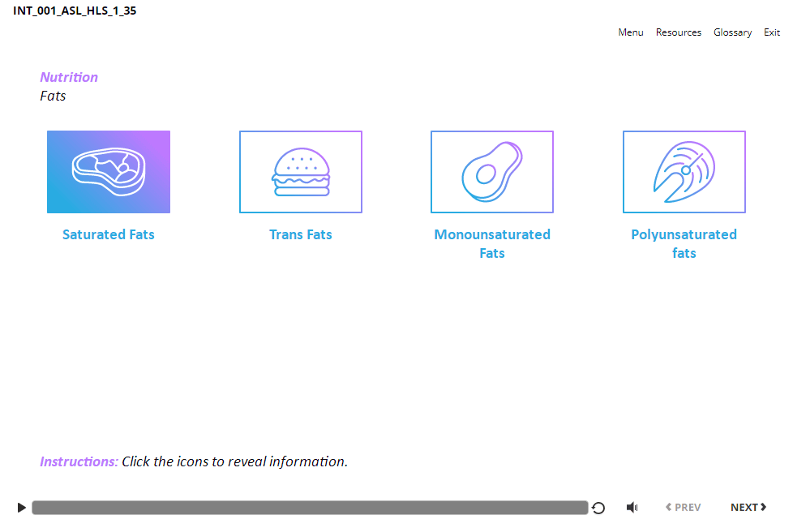Click the gray playback progress bar
Viewport: 793px width, 532px height.
coord(310,508)
